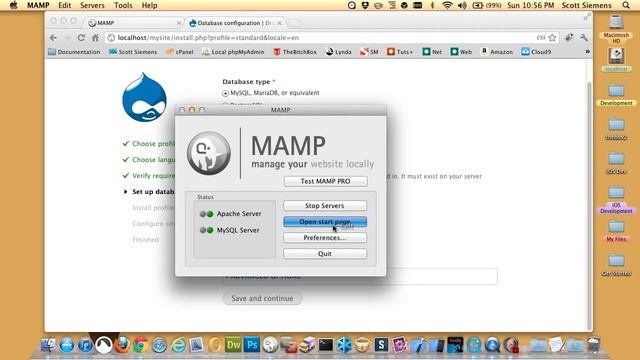Open Firefox in the Dock
Screen dimensions: 640x360
point(122,345)
